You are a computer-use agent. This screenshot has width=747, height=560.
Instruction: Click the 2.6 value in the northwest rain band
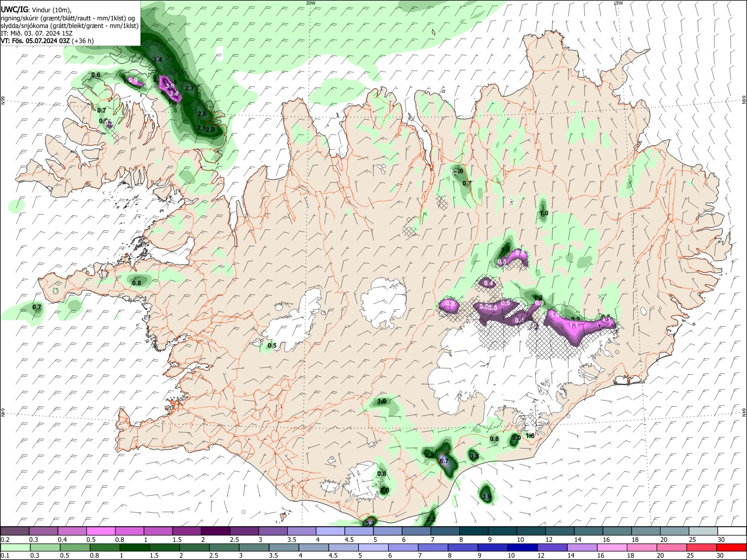[x=202, y=114]
